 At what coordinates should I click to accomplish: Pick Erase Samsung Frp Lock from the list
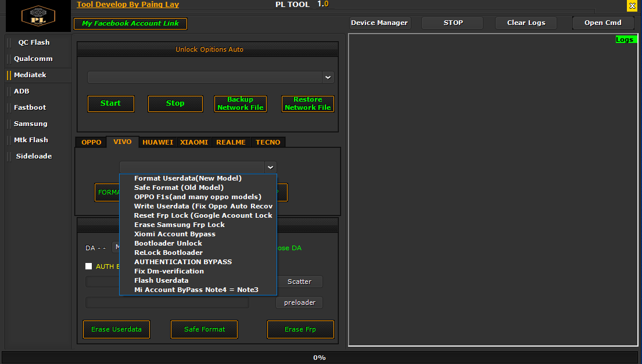(x=198, y=225)
